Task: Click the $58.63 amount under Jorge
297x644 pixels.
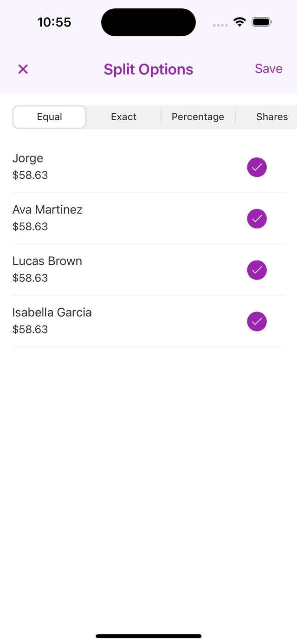Action: [30, 176]
